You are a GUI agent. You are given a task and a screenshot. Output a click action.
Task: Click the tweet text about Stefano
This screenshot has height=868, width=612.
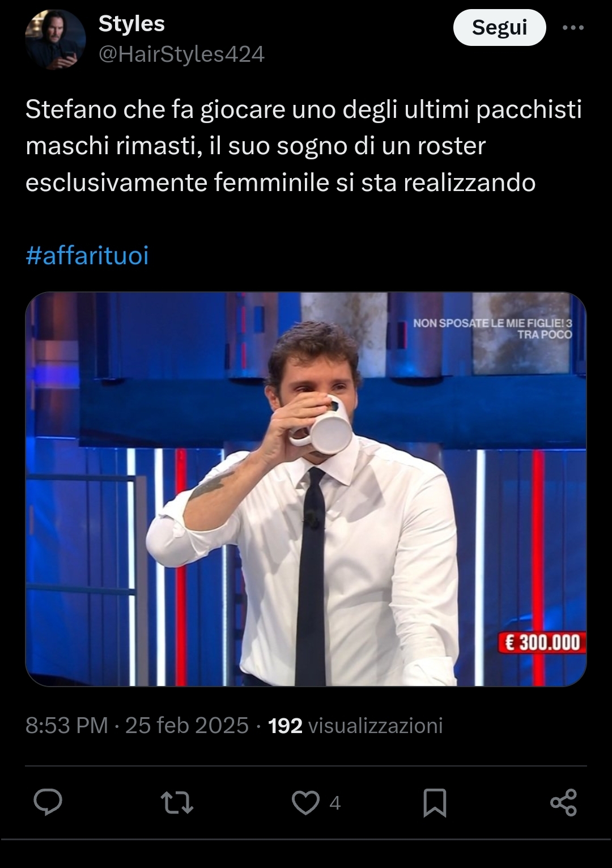[x=304, y=146]
